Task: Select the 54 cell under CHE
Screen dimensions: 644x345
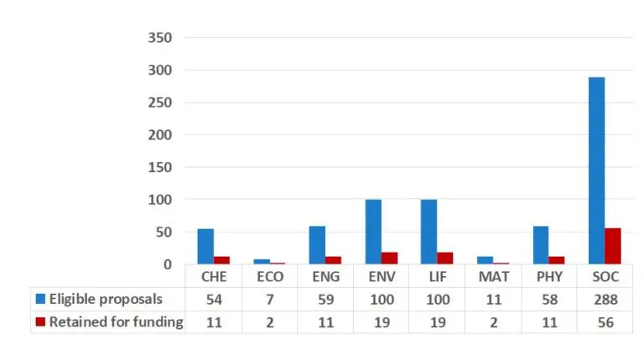Action: (x=213, y=300)
